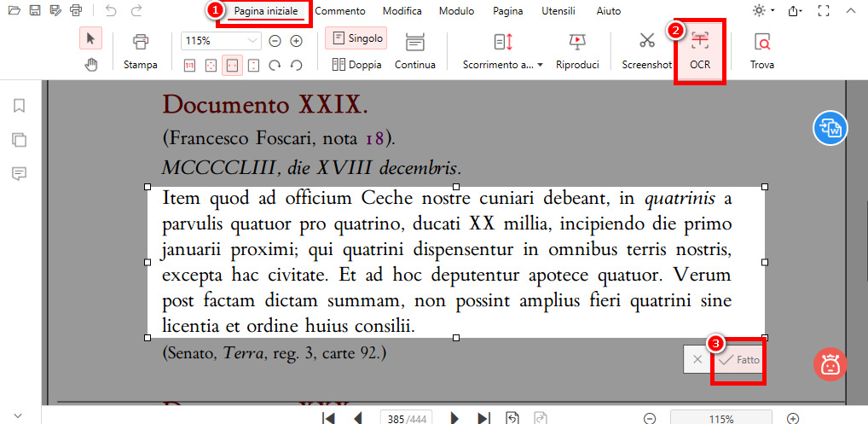Switch to the Pagina tab

point(507,11)
